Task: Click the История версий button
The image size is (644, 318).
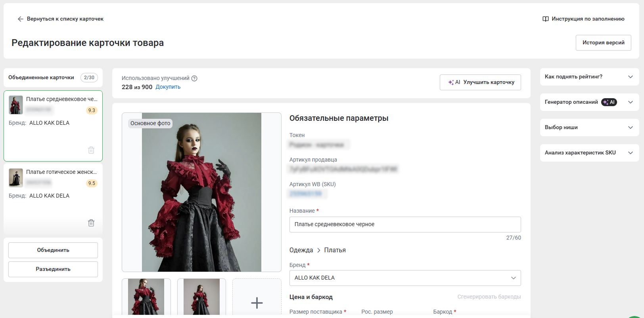Action: 603,43
